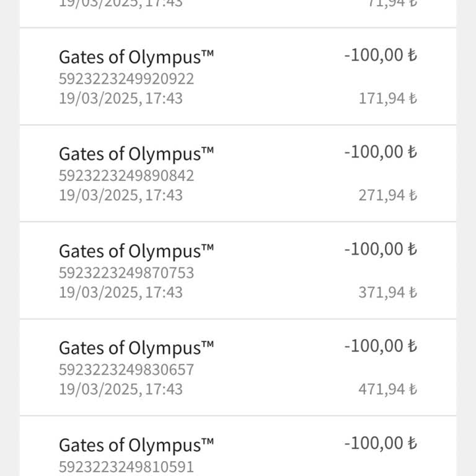The width and height of the screenshot is (476, 476).
Task: Open the transaction with ID 5923223249890842
Action: [x=126, y=176]
